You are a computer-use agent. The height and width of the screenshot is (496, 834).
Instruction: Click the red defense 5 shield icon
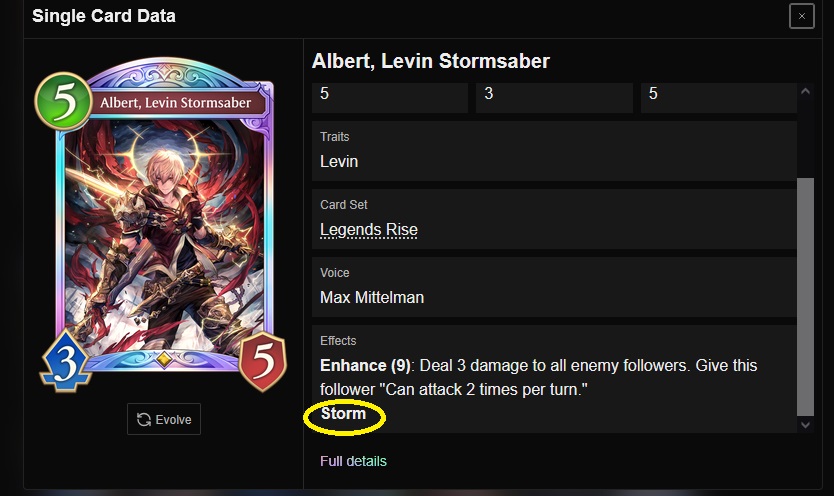coord(263,361)
